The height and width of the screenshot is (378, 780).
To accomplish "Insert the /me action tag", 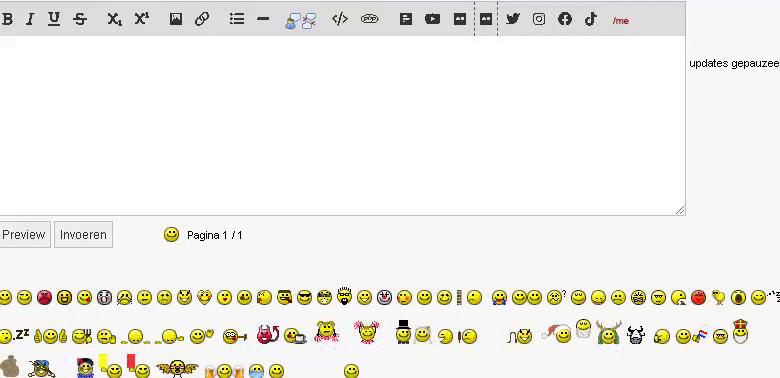I will pyautogui.click(x=621, y=21).
